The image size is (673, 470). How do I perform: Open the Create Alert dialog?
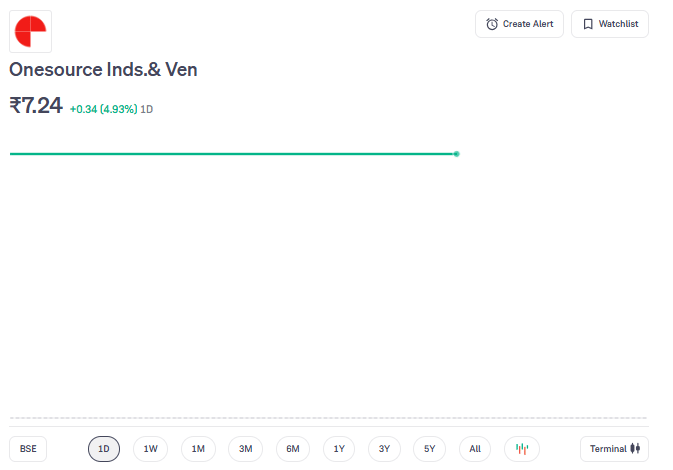[519, 24]
